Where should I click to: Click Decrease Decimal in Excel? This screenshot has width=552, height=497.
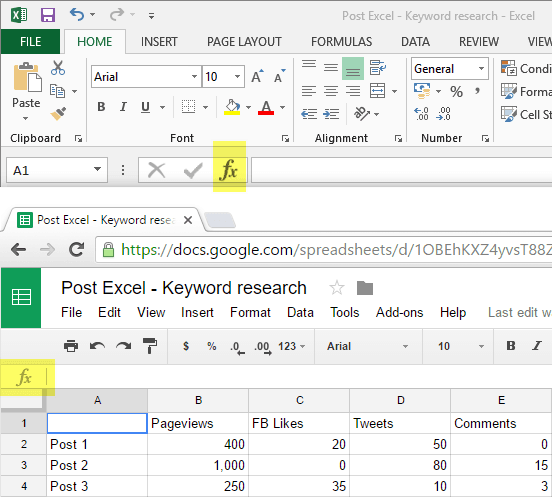coord(443,114)
